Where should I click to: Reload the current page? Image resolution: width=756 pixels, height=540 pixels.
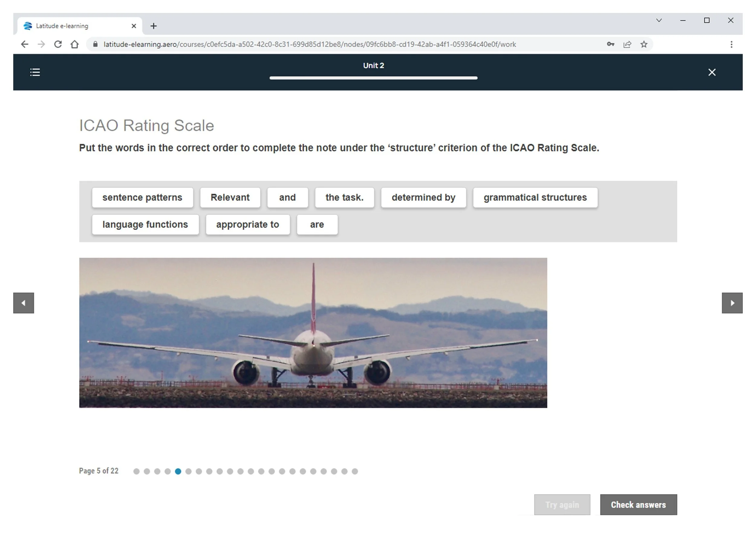coord(58,44)
